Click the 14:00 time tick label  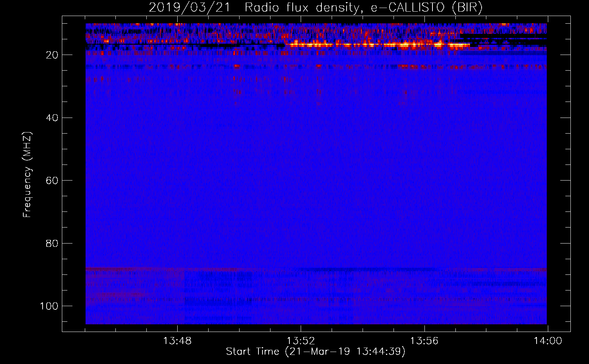pos(548,341)
